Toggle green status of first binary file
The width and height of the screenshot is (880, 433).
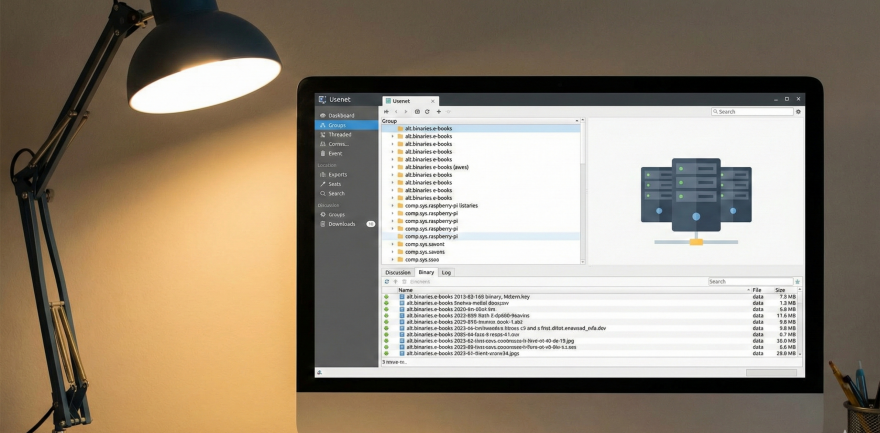(386, 297)
